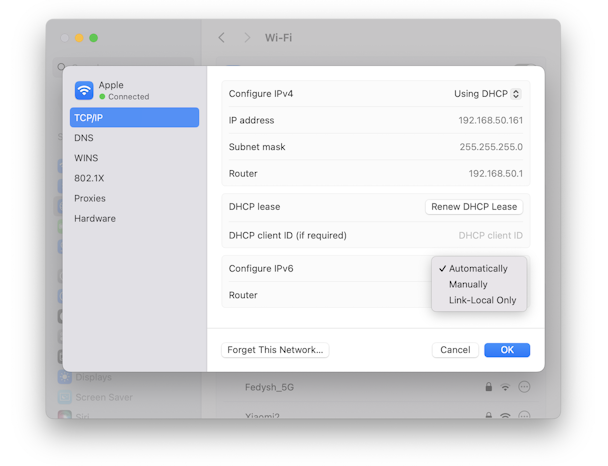Open more options for Fedysh_5G network
The height and width of the screenshot is (466, 608).
point(524,387)
